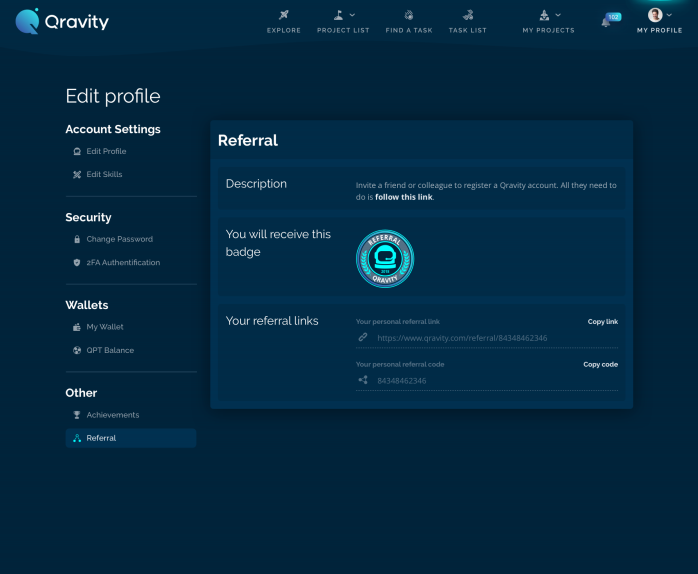Screen dimensions: 698x574
Task: Select the Referral sidebar item
Action: pyautogui.click(x=131, y=438)
